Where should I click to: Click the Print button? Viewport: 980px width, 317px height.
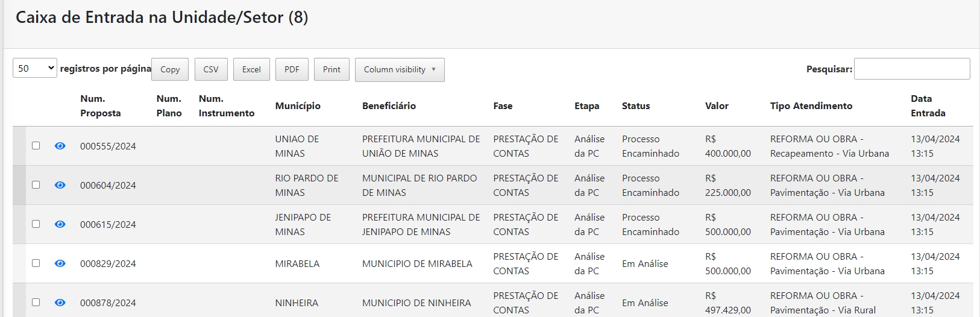[x=331, y=69]
